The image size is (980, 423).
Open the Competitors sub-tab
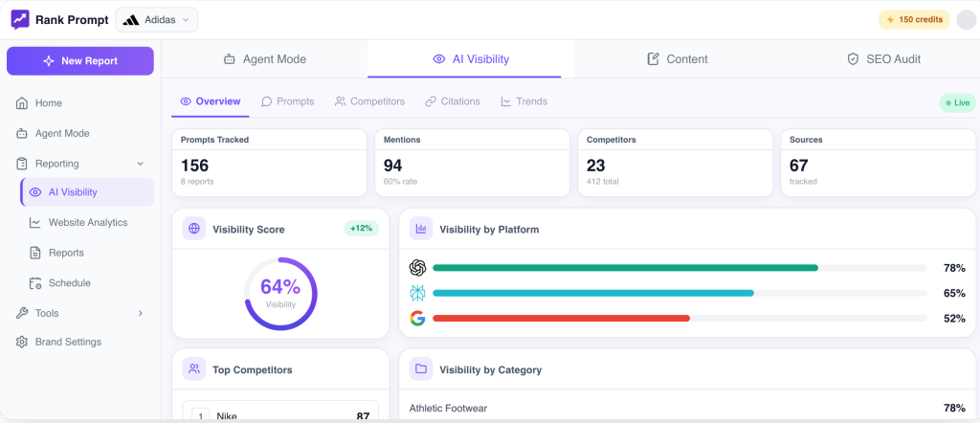[369, 101]
